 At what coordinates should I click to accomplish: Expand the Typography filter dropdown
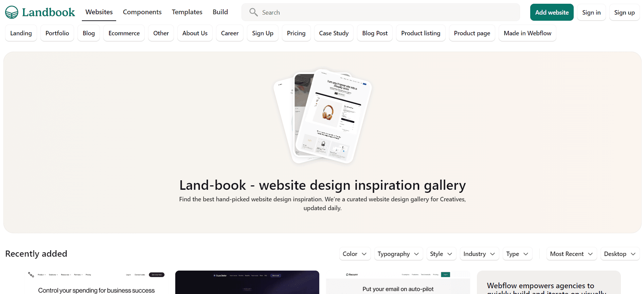point(398,254)
